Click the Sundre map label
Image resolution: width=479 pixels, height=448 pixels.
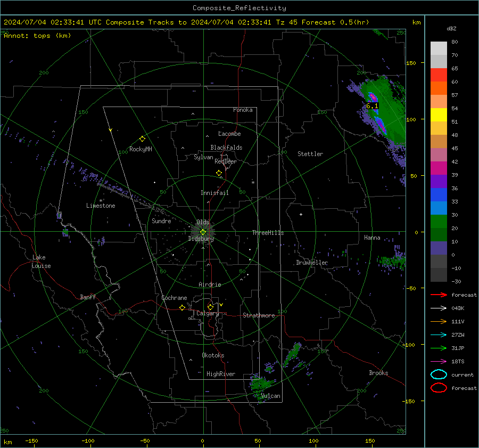pyautogui.click(x=161, y=221)
